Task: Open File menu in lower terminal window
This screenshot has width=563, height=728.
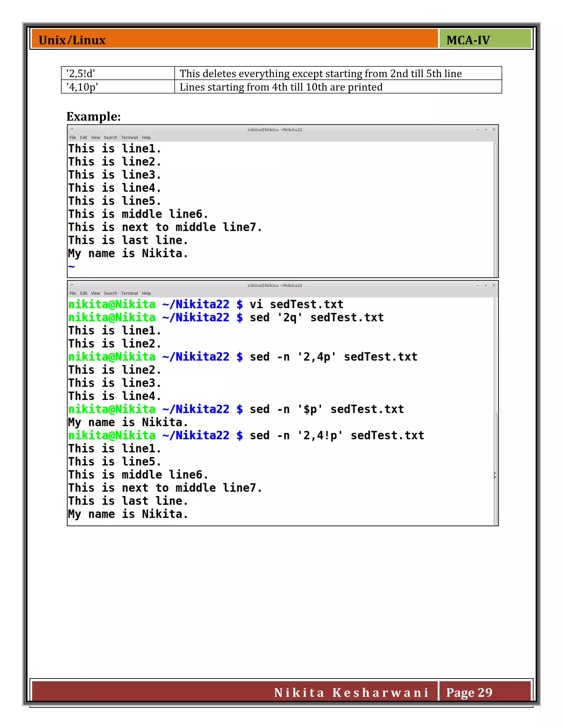Action: coord(73,293)
